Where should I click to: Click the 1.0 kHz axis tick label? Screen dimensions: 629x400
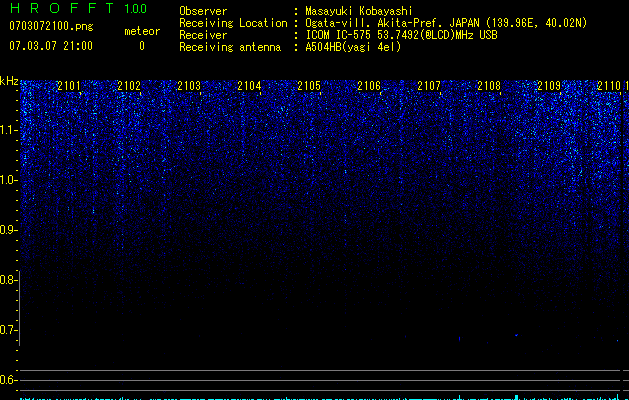8,180
